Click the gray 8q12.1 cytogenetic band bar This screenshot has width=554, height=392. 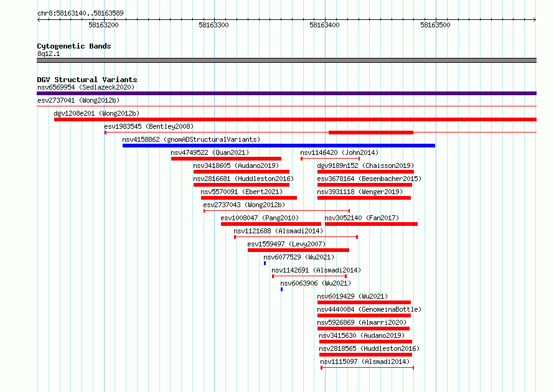[x=286, y=60]
